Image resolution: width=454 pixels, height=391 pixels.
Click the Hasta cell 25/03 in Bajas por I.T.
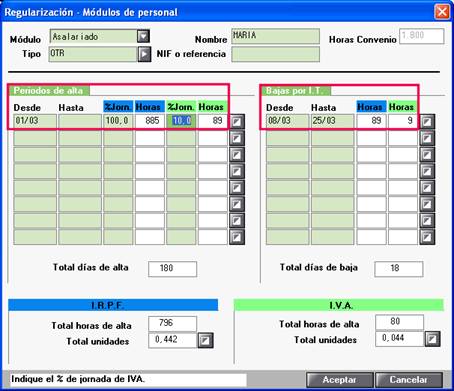(x=333, y=121)
